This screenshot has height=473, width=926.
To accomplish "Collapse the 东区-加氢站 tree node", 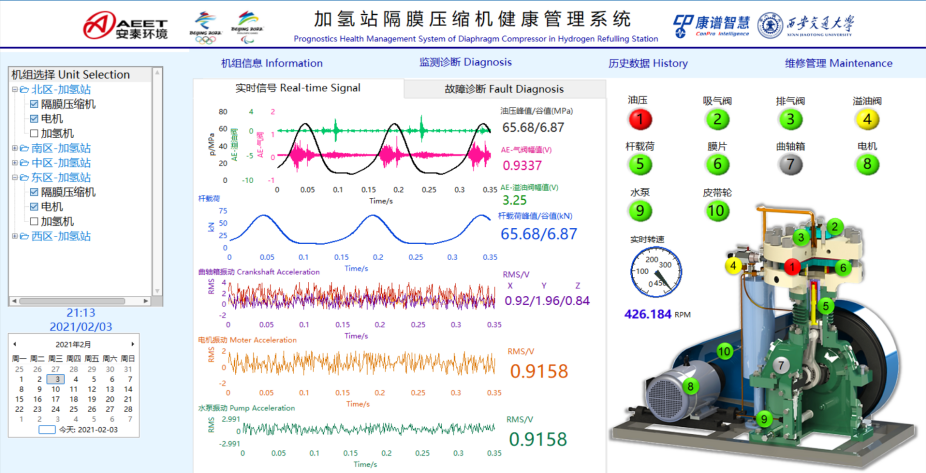I will tap(14, 177).
